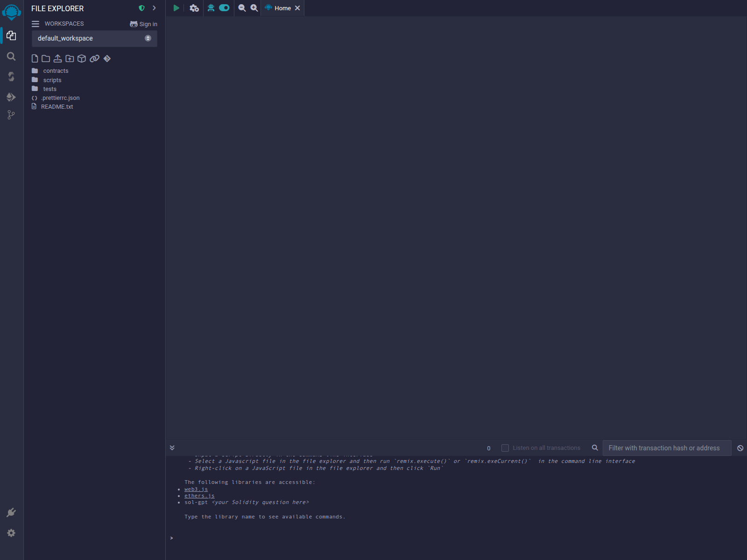Close the Home tab
747x560 pixels.
click(297, 8)
